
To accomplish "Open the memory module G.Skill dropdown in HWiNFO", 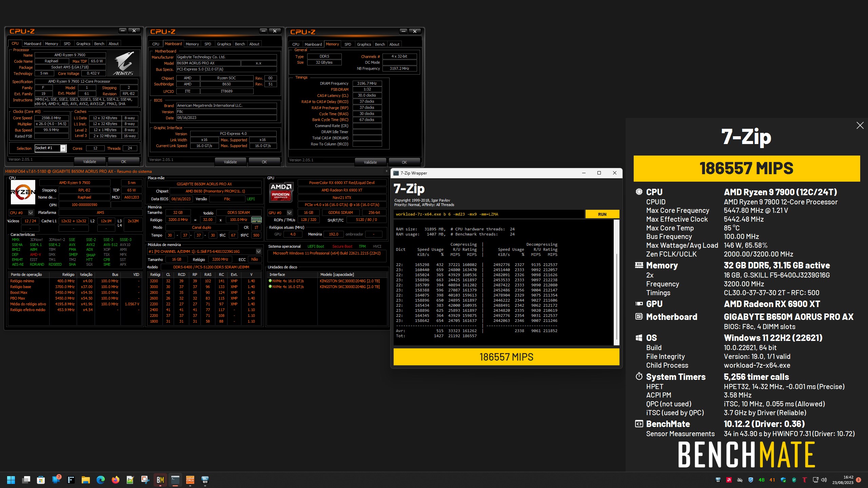I will click(258, 251).
